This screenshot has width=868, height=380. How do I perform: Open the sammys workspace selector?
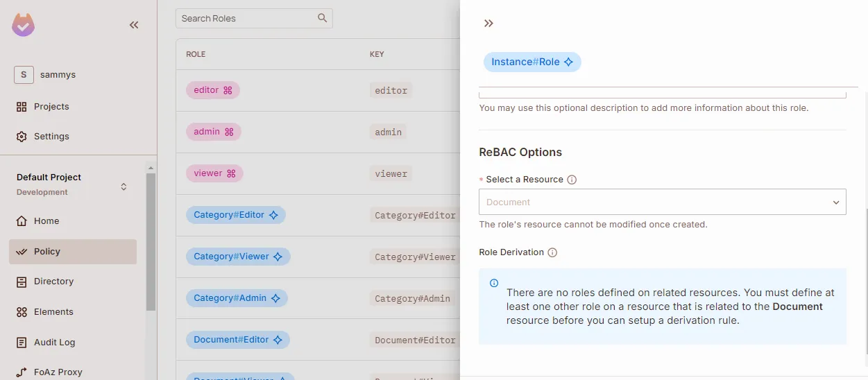tap(24, 75)
